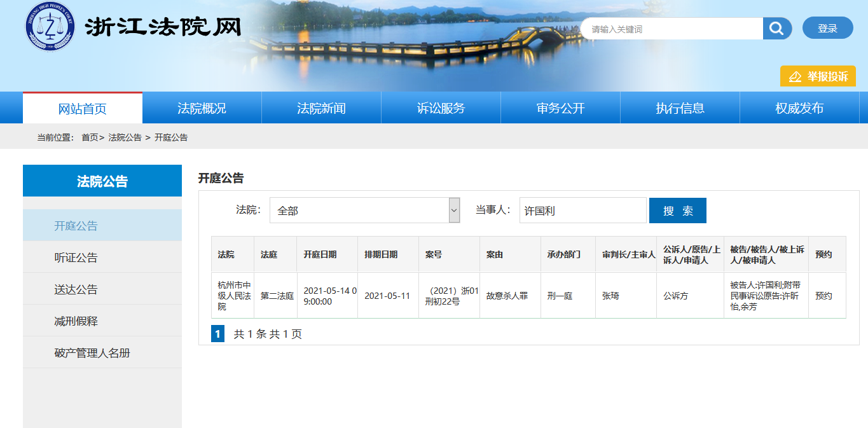Open the 执行信息 navigation menu
868x428 pixels.
coord(680,108)
